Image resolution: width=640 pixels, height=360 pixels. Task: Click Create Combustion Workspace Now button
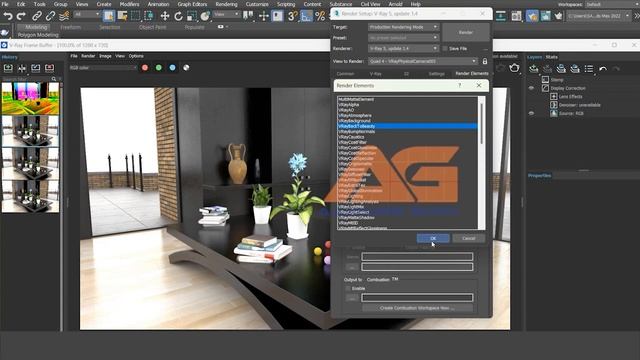point(417,308)
